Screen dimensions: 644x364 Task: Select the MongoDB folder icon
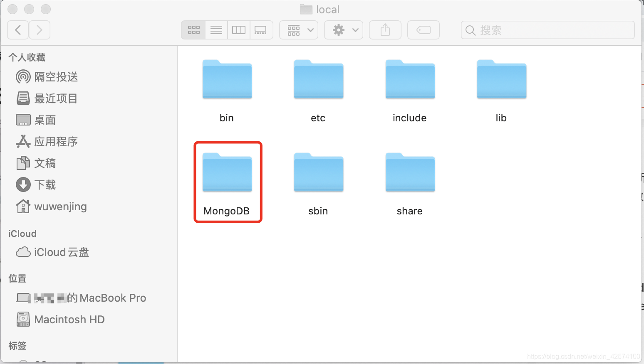coord(227,172)
